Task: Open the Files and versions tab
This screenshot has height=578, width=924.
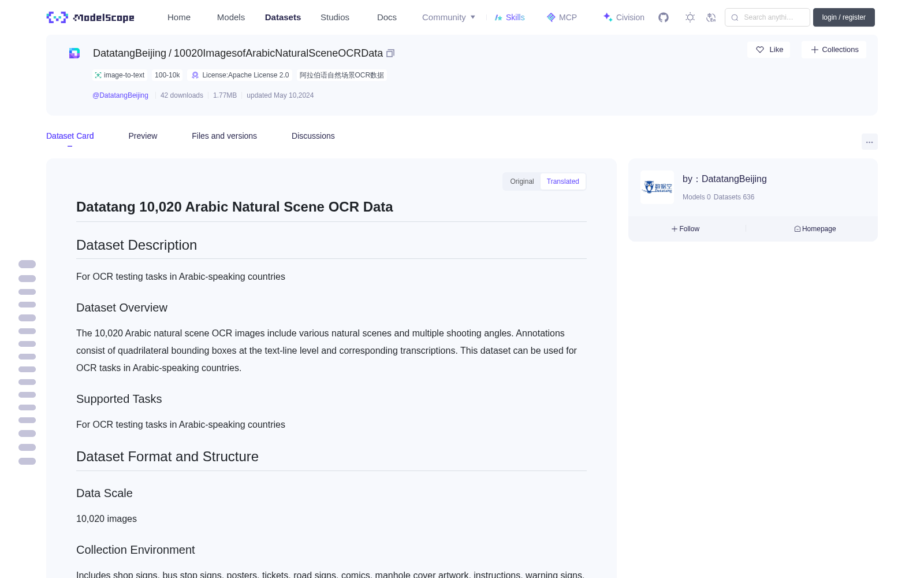Action: click(x=224, y=136)
